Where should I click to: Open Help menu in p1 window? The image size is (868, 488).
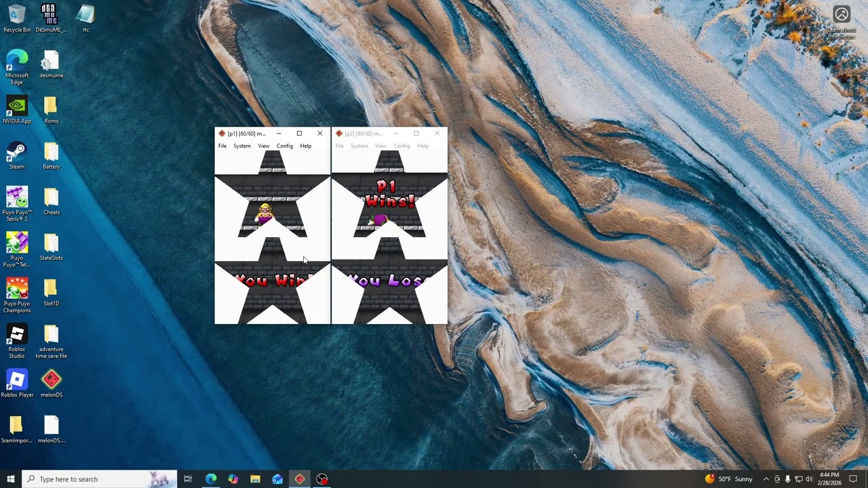(x=306, y=146)
